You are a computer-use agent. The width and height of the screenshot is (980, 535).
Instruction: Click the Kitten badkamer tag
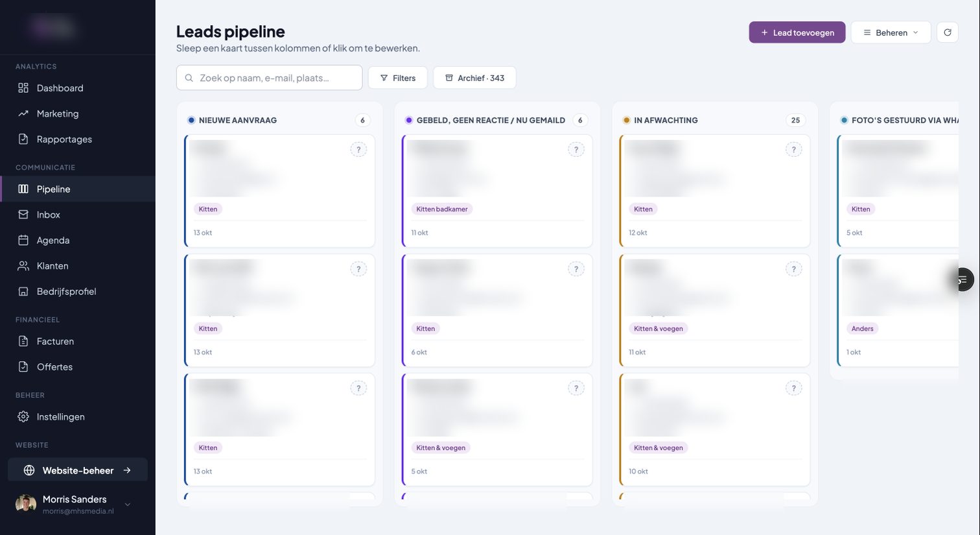[x=442, y=209]
